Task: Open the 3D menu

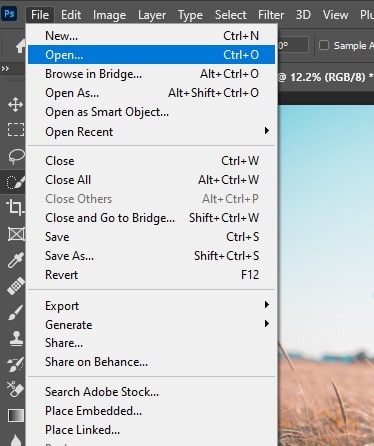Action: point(303,15)
